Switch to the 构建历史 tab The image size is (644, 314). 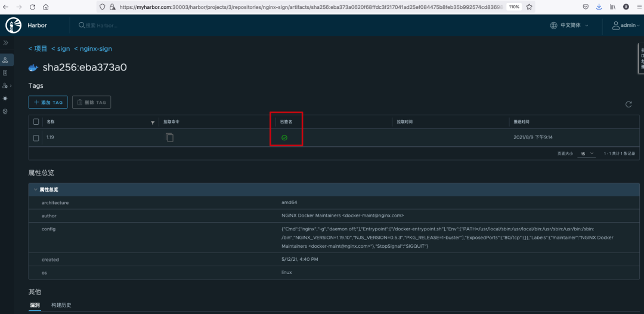click(61, 306)
